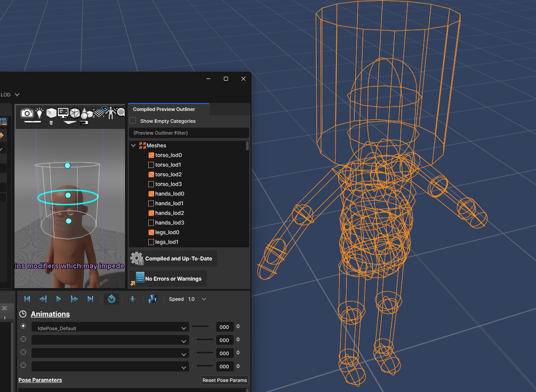Enable Show Empty Categories checkbox
This screenshot has width=536, height=392.
(x=133, y=121)
